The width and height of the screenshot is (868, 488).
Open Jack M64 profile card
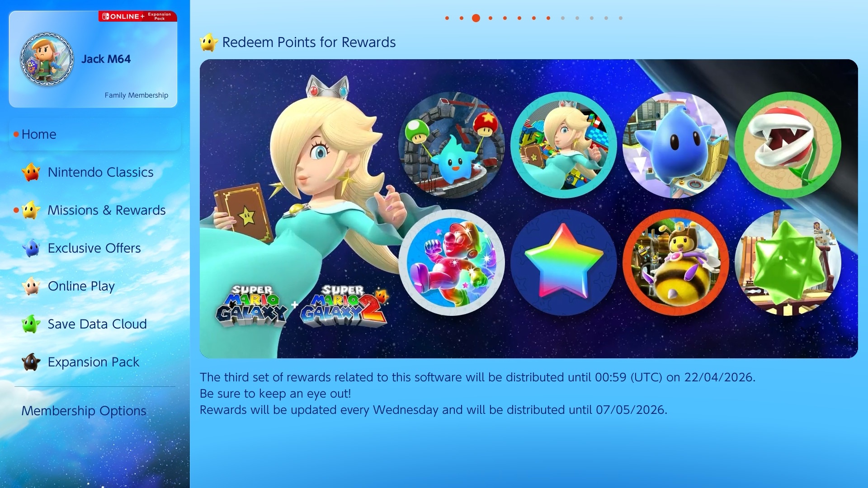pyautogui.click(x=93, y=59)
